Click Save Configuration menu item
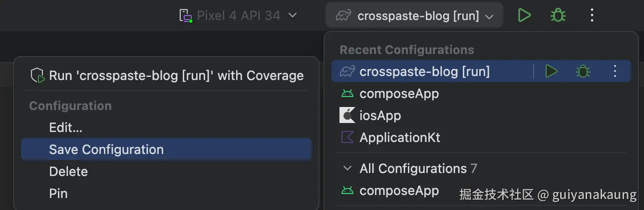 tap(106, 149)
